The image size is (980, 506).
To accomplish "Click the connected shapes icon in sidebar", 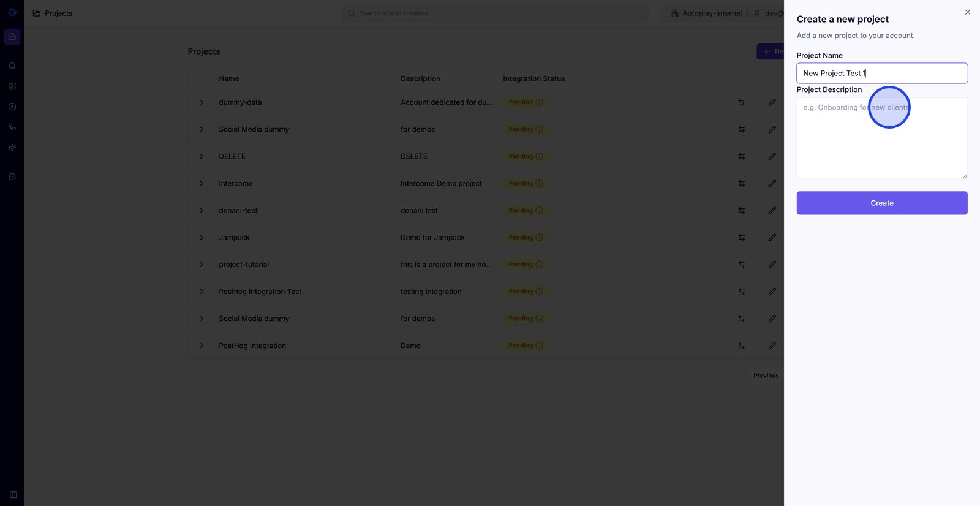I will tap(12, 127).
